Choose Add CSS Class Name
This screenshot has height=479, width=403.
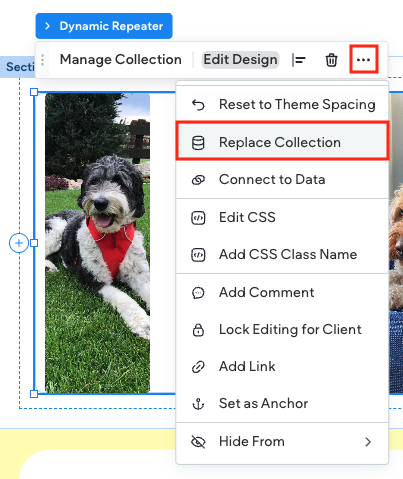(x=282, y=255)
